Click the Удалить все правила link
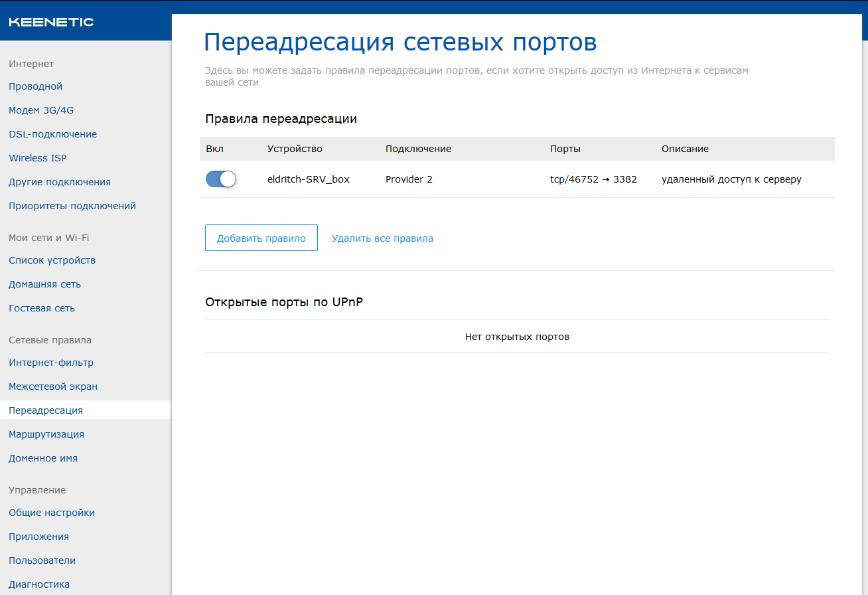This screenshot has width=868, height=595. 382,238
